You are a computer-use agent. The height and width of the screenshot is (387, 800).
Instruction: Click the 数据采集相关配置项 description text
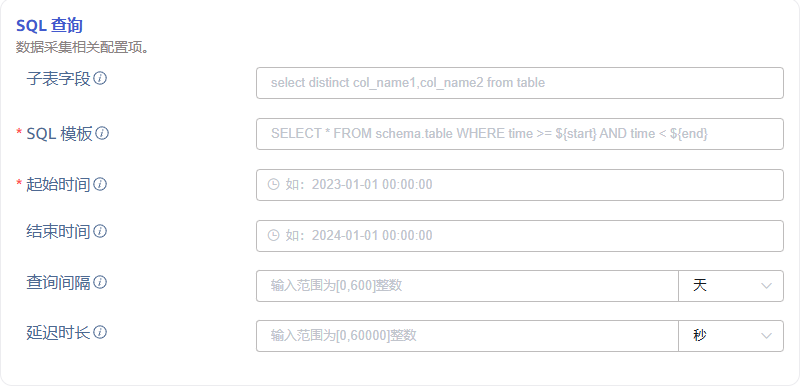pos(82,48)
